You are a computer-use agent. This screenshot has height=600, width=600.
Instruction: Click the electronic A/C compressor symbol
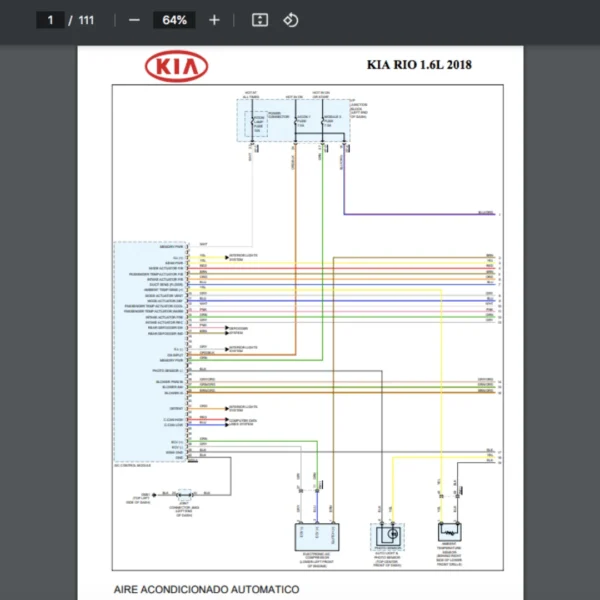[x=314, y=533]
